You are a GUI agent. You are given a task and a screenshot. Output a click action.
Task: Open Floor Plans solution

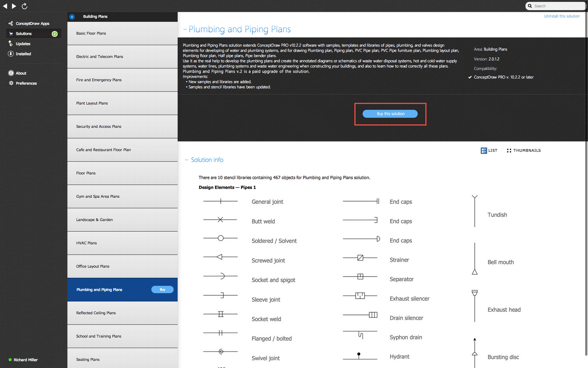click(x=122, y=173)
